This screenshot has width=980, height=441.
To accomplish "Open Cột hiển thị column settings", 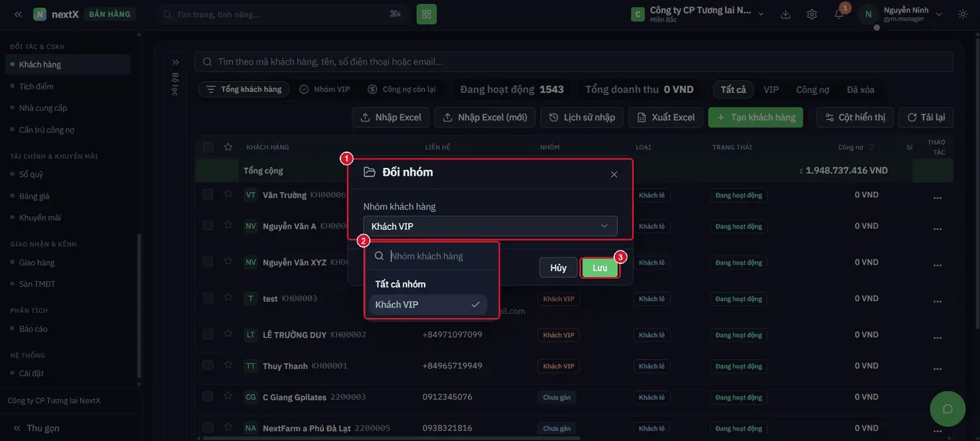I will point(855,118).
